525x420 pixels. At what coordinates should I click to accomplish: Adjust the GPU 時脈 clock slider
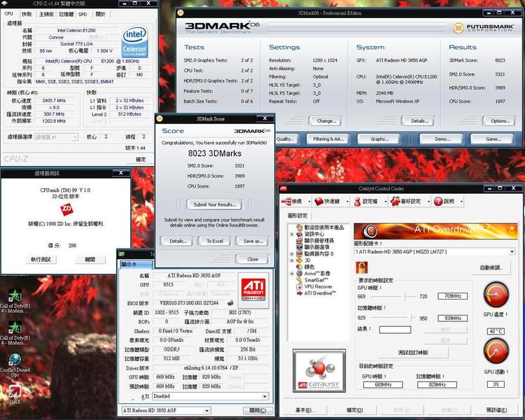(405, 296)
